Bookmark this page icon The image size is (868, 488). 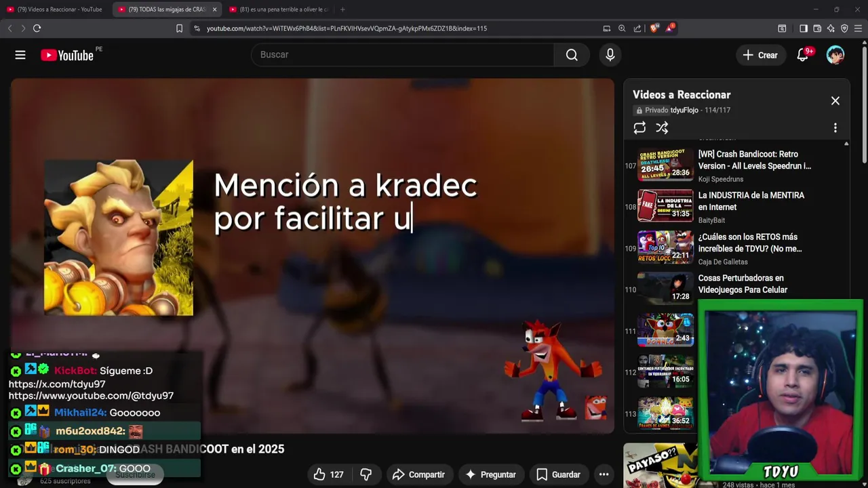tap(179, 28)
